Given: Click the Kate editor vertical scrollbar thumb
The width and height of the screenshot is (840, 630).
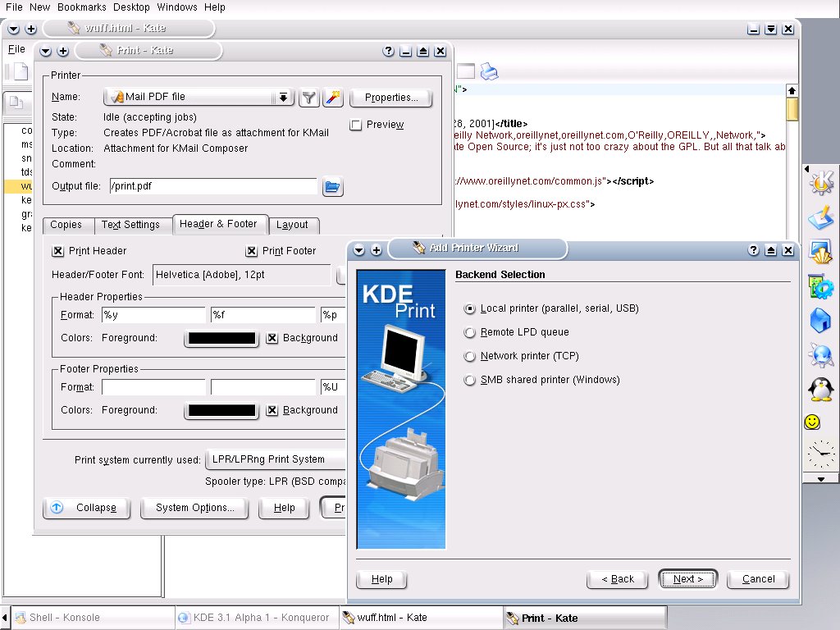Looking at the screenshot, I should [792, 109].
